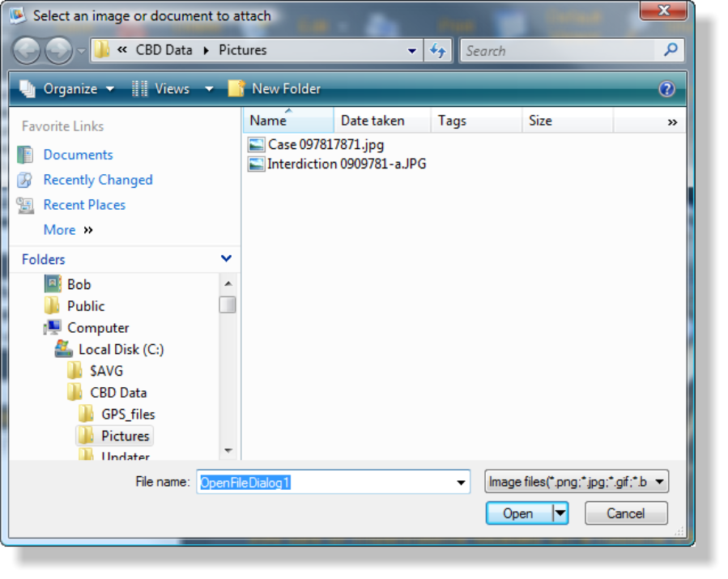Image resolution: width=728 pixels, height=579 pixels.
Task: Sort by Size column header
Action: (568, 121)
